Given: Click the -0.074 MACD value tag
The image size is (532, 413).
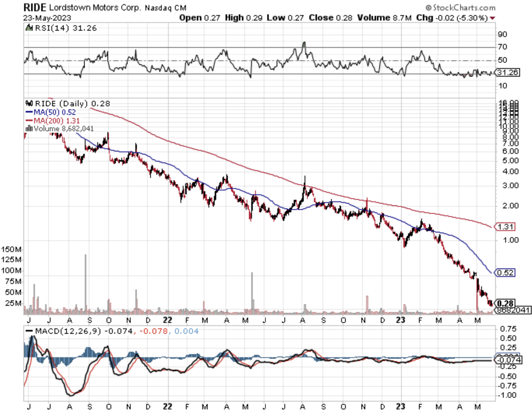Looking at the screenshot, I should tap(508, 360).
